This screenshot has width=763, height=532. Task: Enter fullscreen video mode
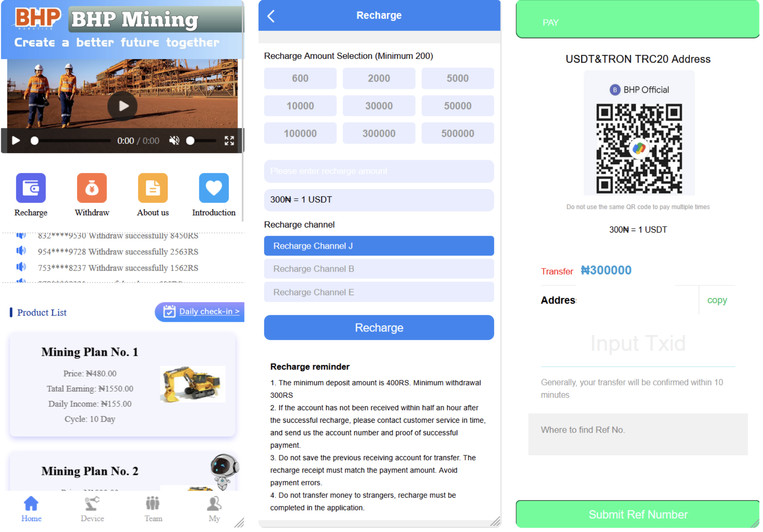pos(229,140)
